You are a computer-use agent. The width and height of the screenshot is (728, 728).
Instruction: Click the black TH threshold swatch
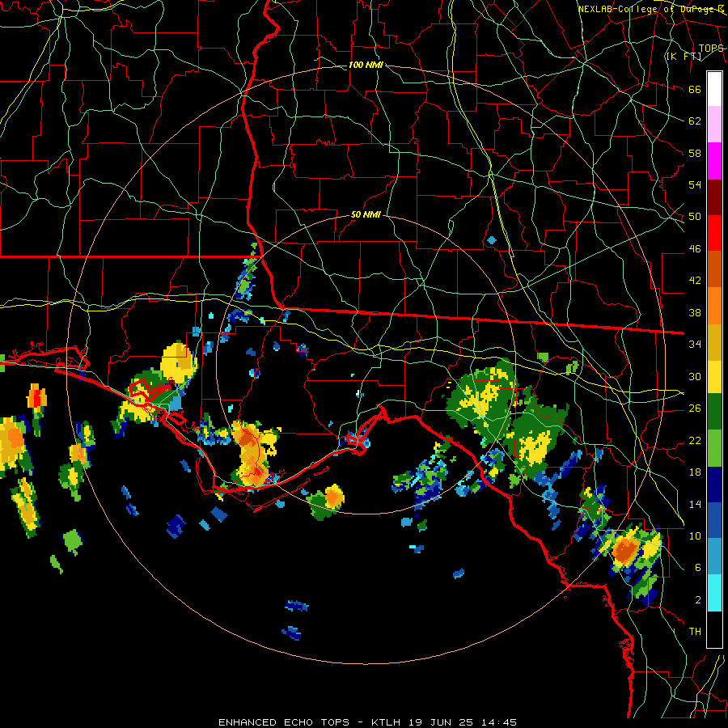click(714, 629)
